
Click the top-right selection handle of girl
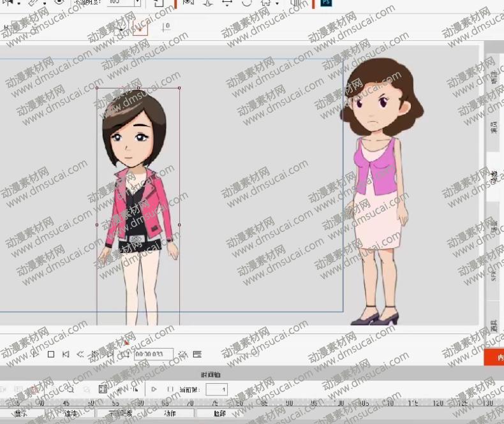(179, 88)
